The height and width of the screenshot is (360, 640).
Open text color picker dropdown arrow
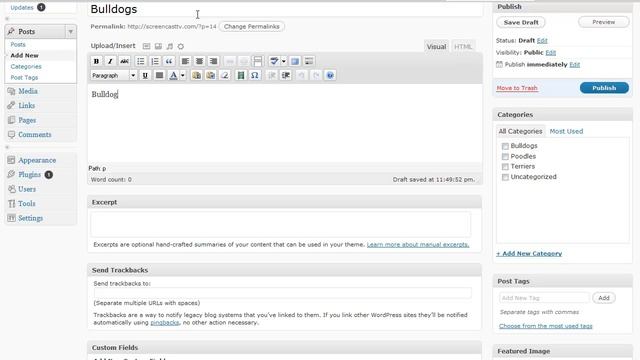(x=182, y=76)
